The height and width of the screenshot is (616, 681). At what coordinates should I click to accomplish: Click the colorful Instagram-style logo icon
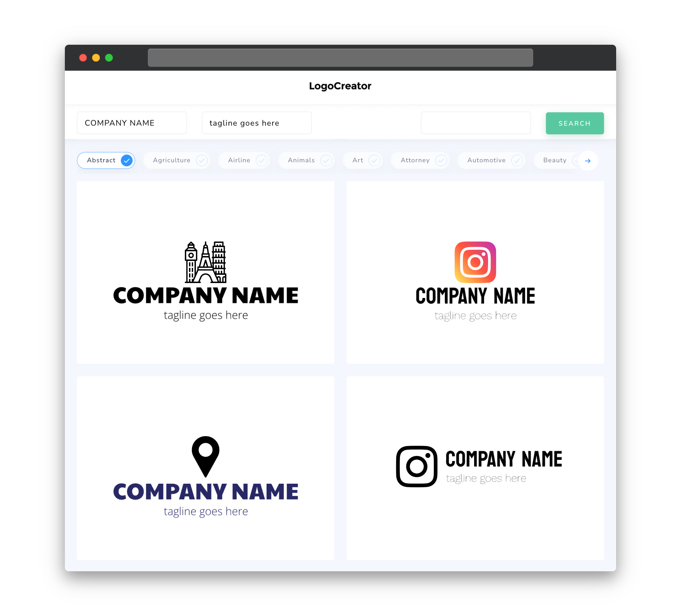(475, 262)
